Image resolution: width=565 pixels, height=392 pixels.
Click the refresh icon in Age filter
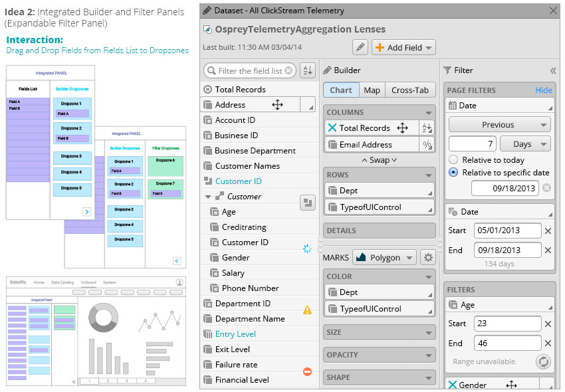543,362
